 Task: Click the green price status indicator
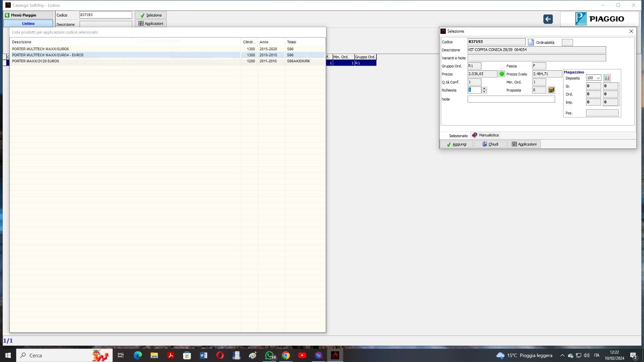(502, 74)
